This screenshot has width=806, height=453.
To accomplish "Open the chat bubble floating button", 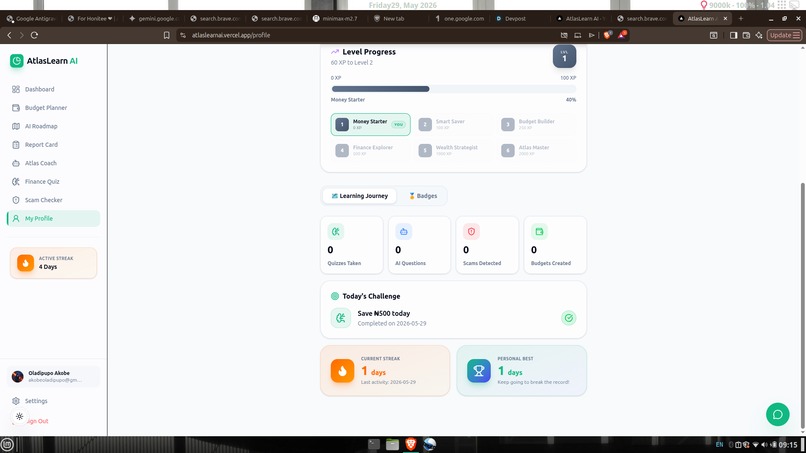I will pos(778,414).
